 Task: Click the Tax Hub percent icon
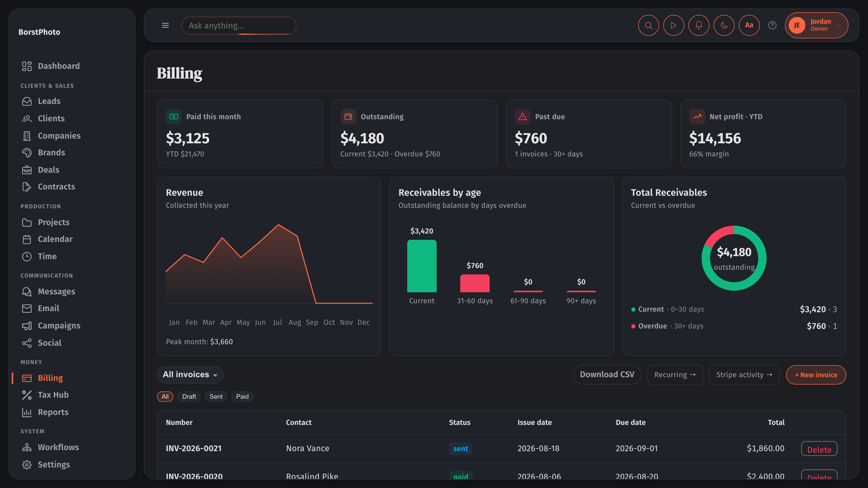click(x=27, y=395)
